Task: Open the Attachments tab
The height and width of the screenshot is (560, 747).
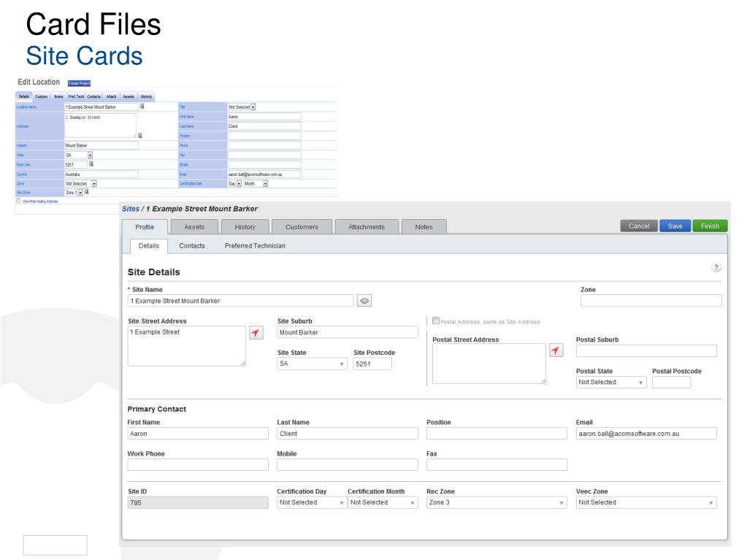Action: 367,227
